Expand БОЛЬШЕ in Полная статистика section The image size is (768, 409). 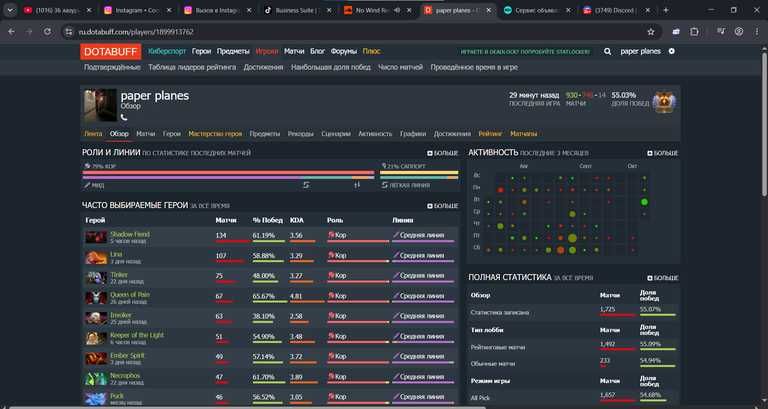coord(663,278)
